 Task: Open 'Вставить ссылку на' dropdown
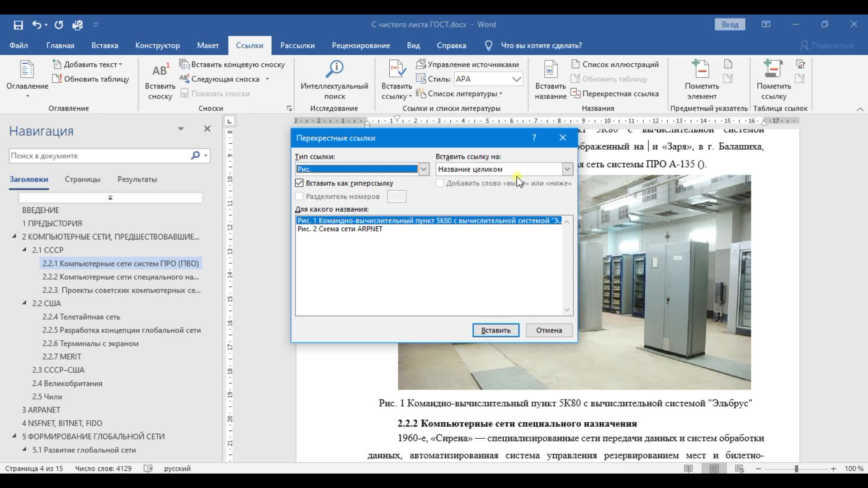[567, 169]
